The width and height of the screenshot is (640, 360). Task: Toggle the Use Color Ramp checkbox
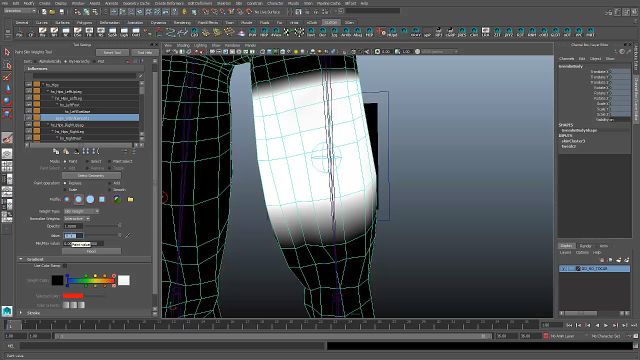[65, 266]
